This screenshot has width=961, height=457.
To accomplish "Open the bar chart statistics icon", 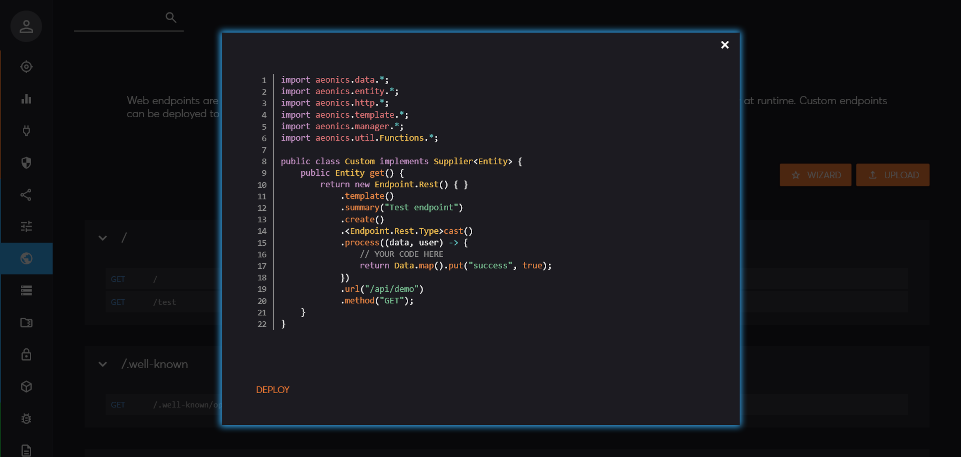I will coord(26,99).
